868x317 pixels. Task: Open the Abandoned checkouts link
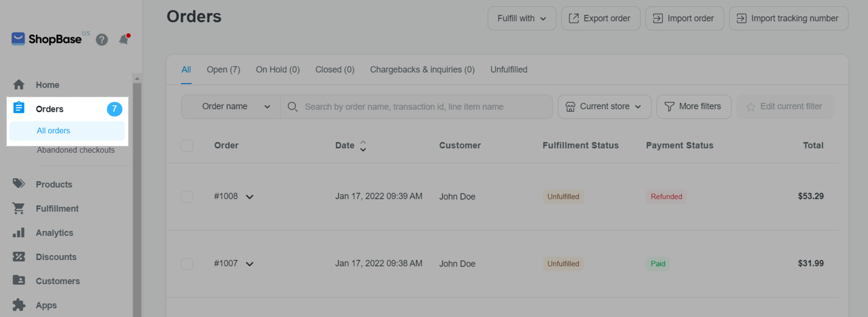pos(75,150)
